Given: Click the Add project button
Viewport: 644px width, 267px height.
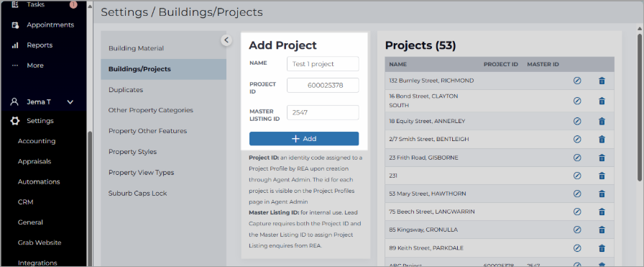Looking at the screenshot, I should [304, 139].
